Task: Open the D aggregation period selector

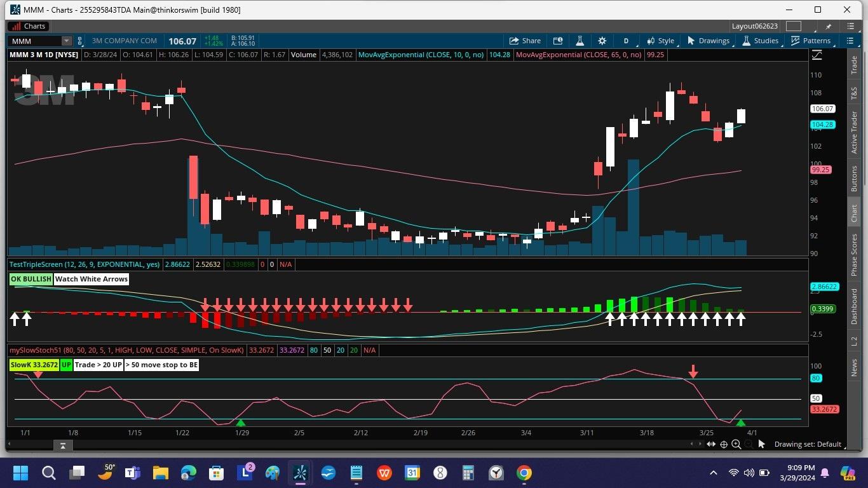Action: coord(626,41)
